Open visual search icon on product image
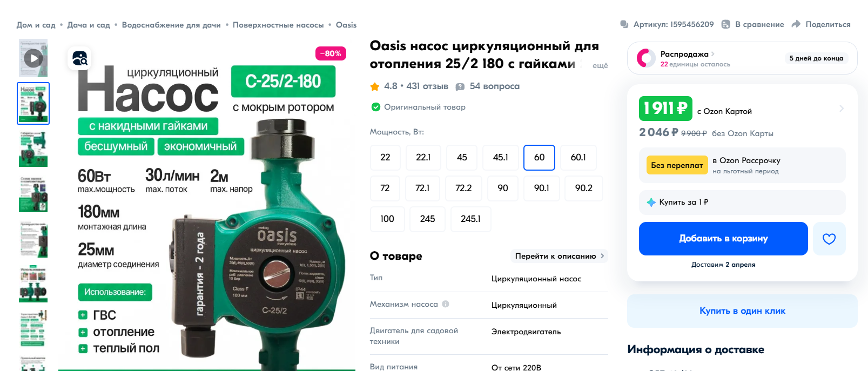This screenshot has width=868, height=371. [x=79, y=58]
